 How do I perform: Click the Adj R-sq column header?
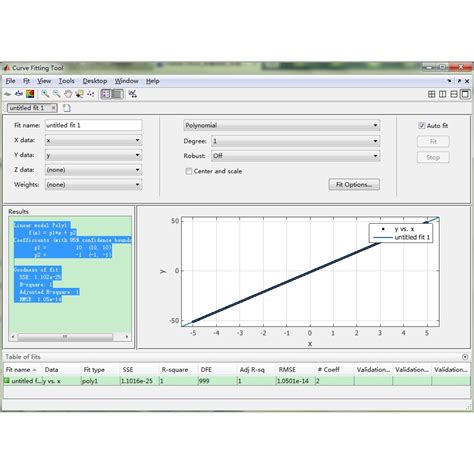tap(257, 370)
